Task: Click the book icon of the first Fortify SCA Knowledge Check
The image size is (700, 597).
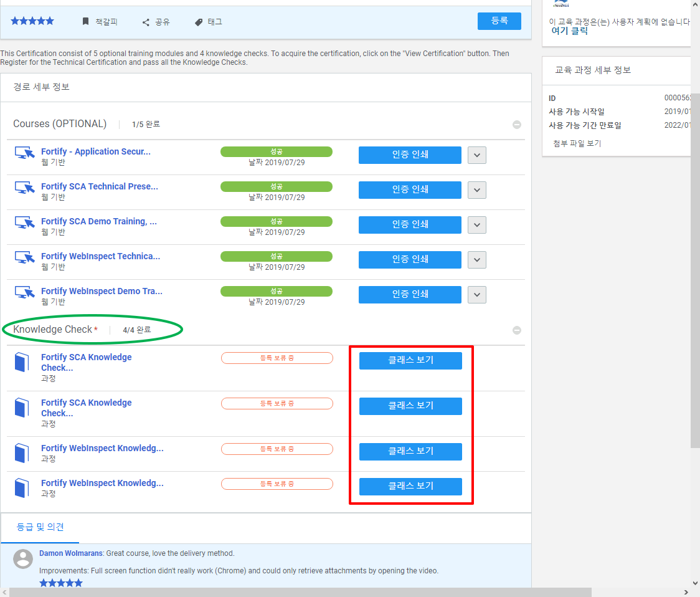Action: (x=21, y=362)
